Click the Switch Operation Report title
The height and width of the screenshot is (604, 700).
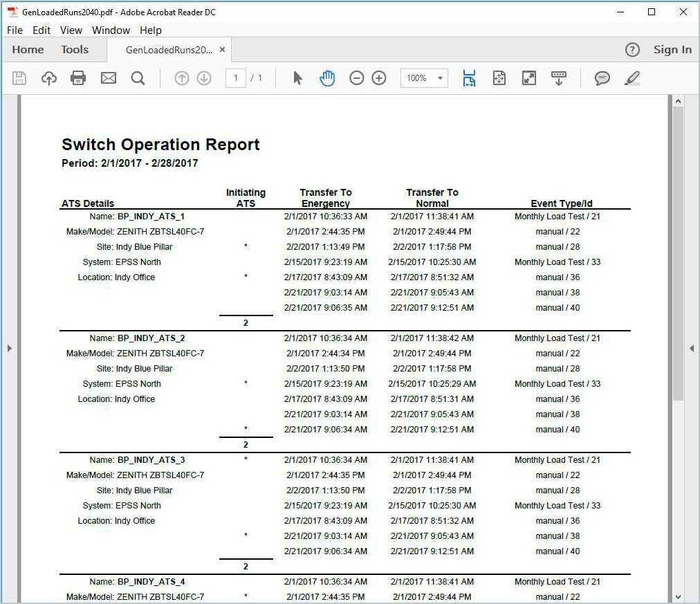[160, 145]
